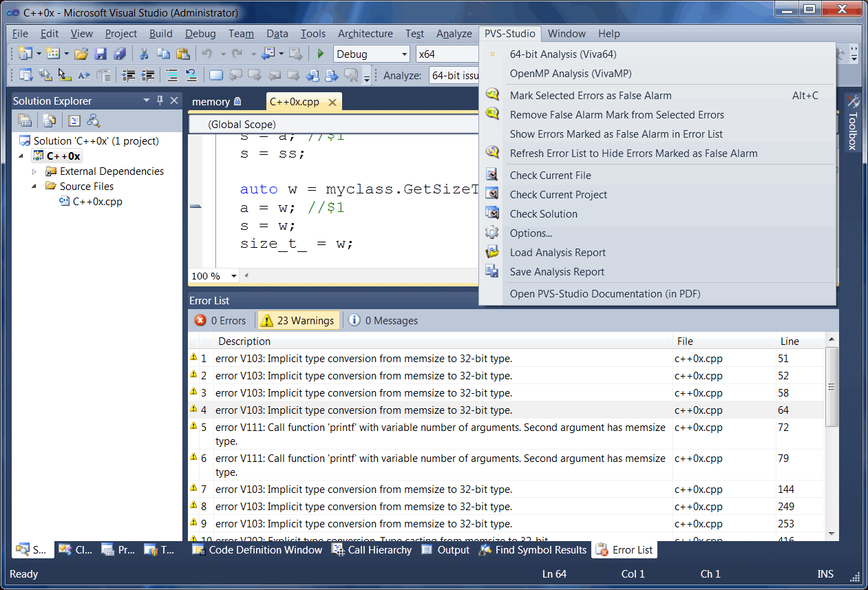Click the Show All Files icon in Solution Explorer
This screenshot has width=868, height=590.
point(50,120)
